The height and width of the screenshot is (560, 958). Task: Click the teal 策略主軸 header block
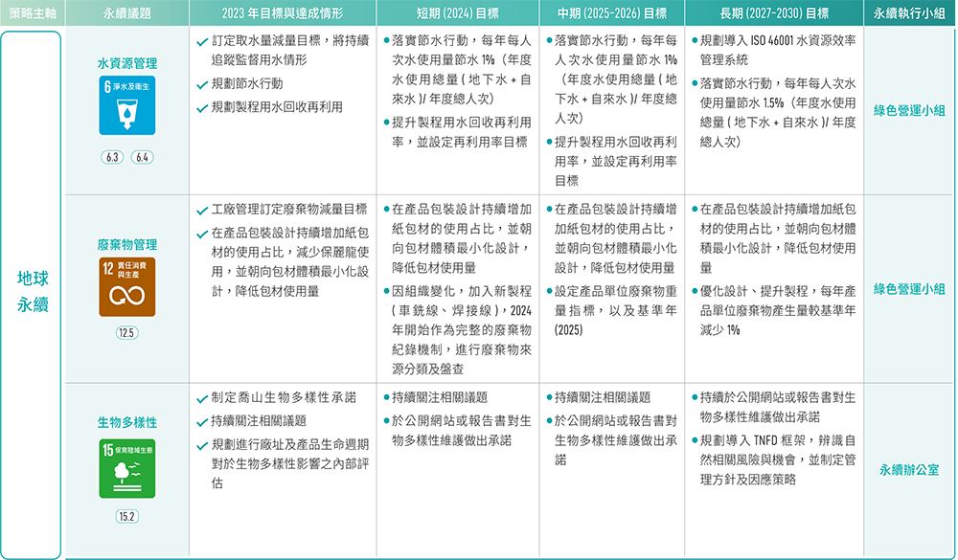tap(32, 12)
